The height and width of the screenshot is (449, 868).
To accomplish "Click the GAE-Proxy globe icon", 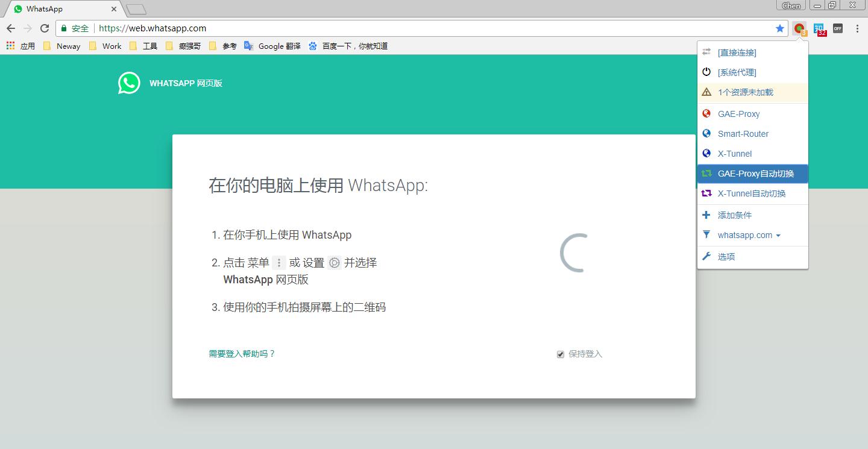I will pos(706,113).
